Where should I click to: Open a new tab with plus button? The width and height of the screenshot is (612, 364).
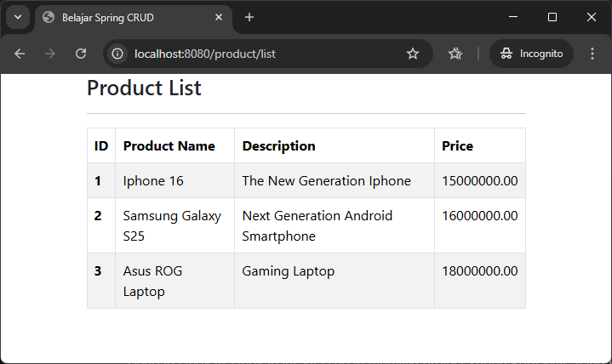click(x=249, y=17)
